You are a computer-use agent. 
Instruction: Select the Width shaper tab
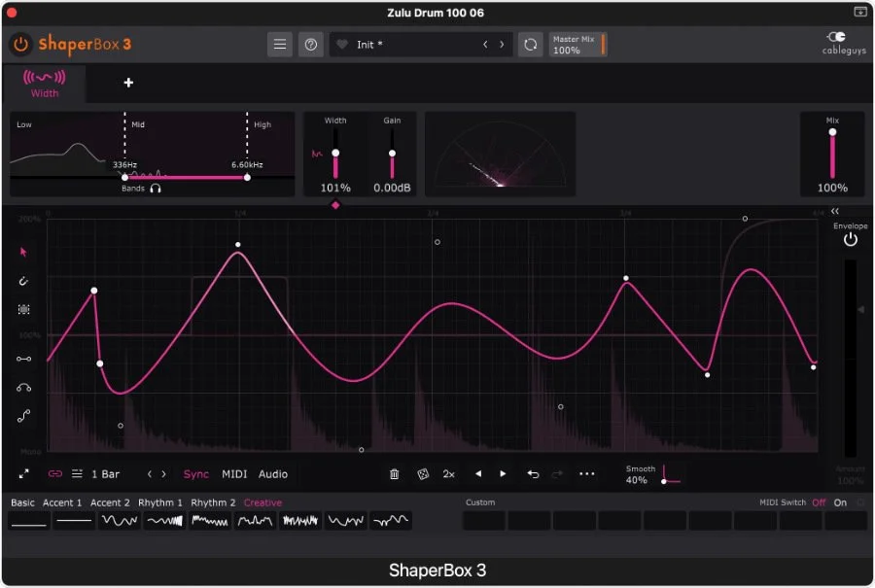(x=44, y=84)
